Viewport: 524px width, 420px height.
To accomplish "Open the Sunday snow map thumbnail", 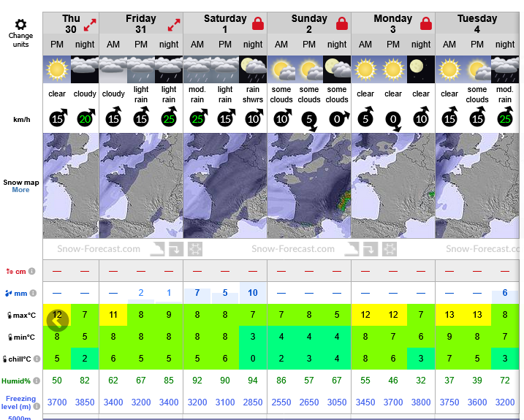I will 309,186.
